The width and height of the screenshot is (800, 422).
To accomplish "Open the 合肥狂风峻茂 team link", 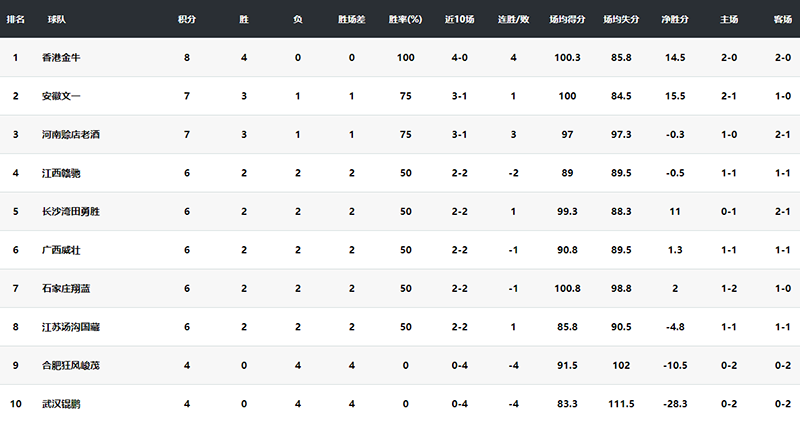I will coord(71,365).
